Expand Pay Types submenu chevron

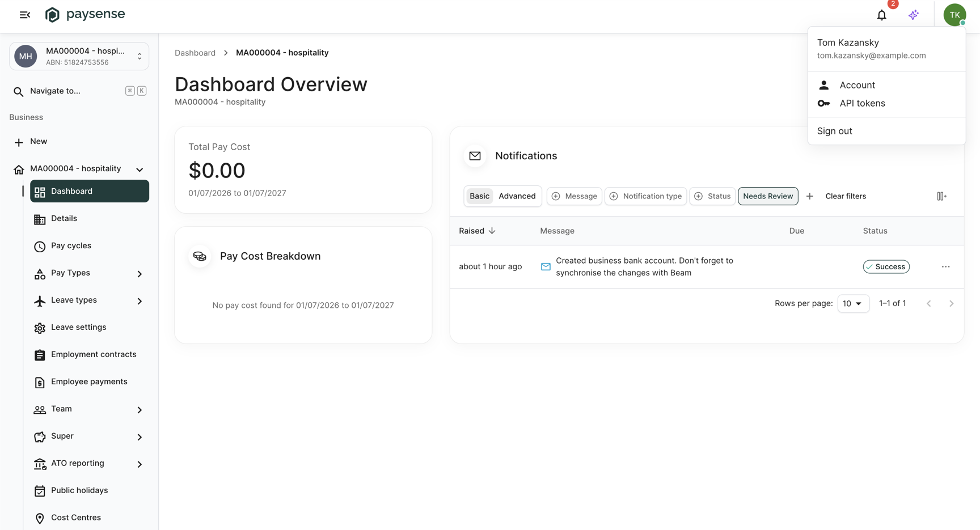[140, 274]
